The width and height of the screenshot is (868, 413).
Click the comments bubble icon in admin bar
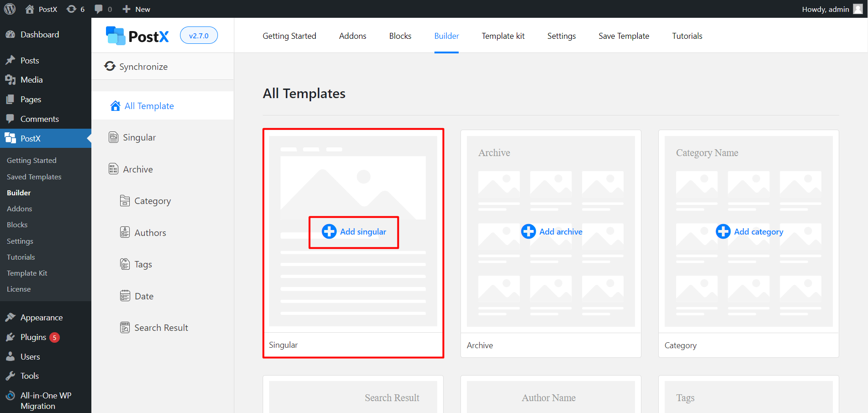(x=99, y=9)
